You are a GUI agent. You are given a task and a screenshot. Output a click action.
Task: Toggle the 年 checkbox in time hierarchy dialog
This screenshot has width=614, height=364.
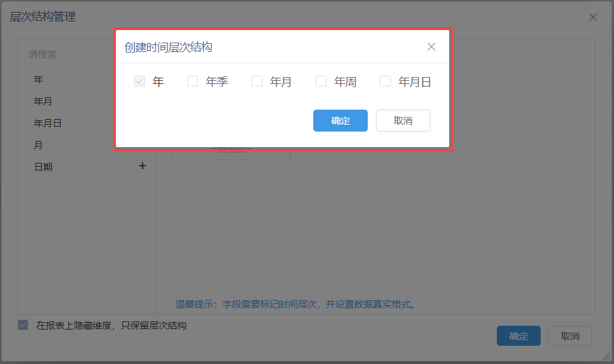coord(139,81)
